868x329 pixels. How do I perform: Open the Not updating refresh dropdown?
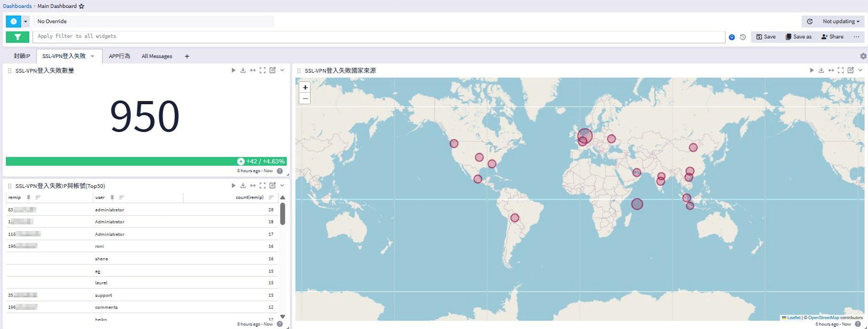(840, 21)
